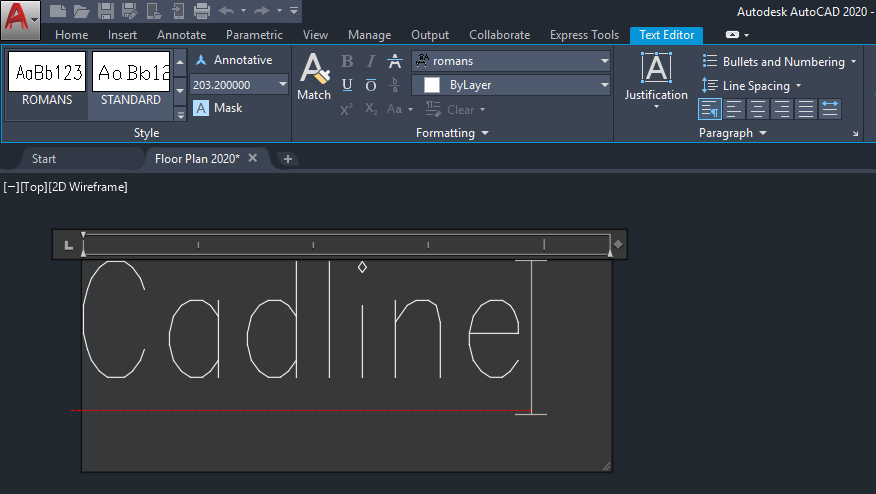Screen dimensions: 876x494
Task: Redo the last undone action
Action: [262, 11]
